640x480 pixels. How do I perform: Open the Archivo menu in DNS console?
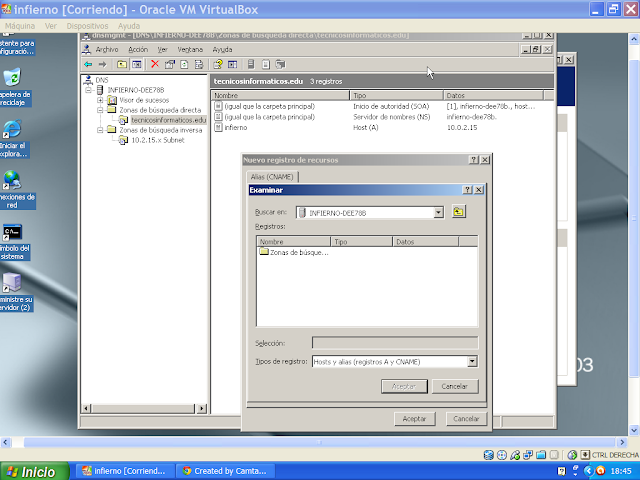(x=107, y=49)
